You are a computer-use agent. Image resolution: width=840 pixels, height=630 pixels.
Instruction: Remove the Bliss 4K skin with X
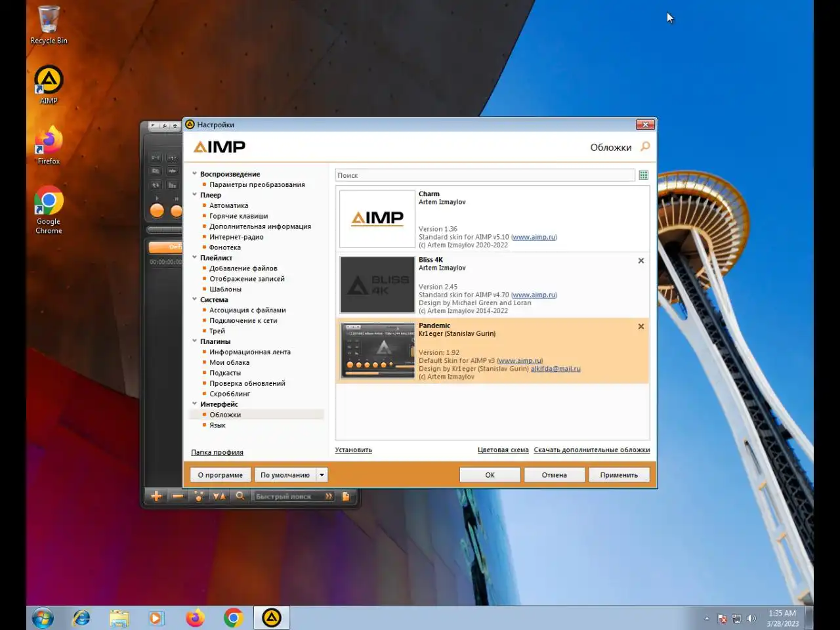click(641, 261)
